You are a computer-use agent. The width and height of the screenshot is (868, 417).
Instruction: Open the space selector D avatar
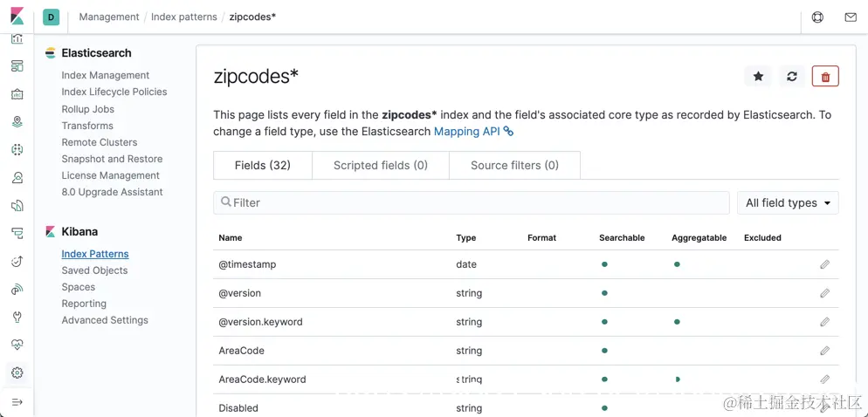[x=51, y=17]
